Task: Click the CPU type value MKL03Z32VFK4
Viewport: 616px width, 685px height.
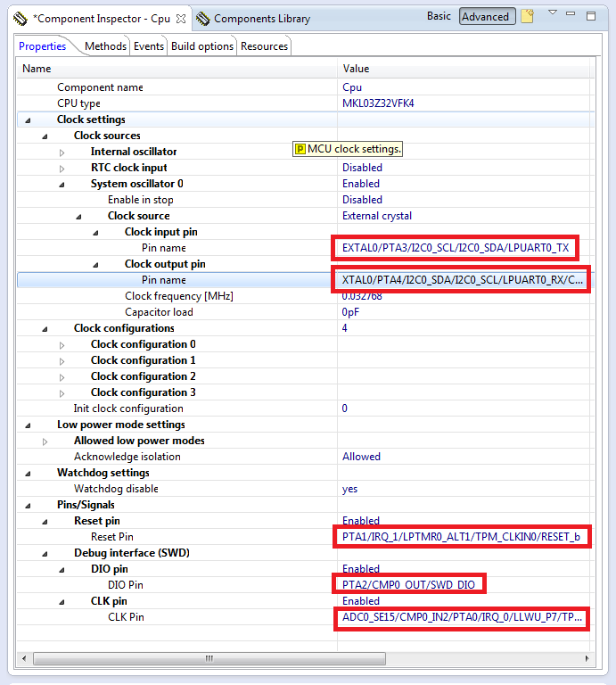Action: click(x=378, y=103)
